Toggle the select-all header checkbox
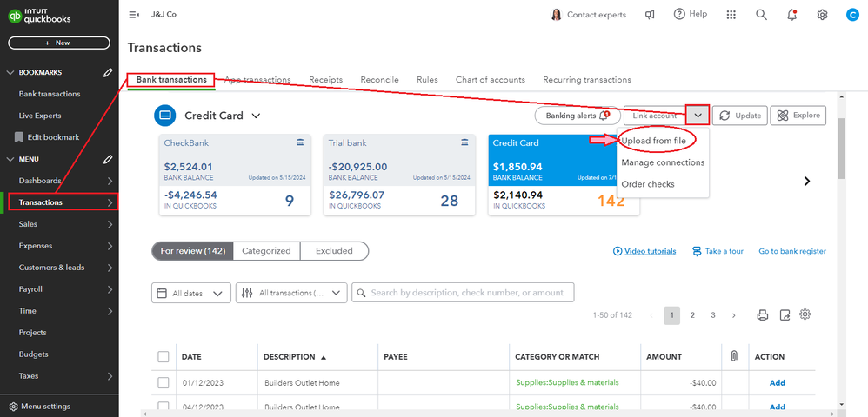The height and width of the screenshot is (417, 868). 164,357
